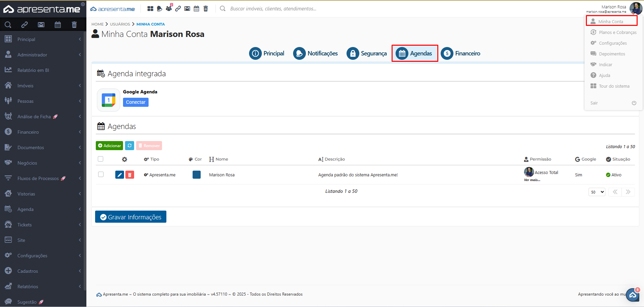Click the power icon next to Sair
Screen dimensions: 644x307
634,103
